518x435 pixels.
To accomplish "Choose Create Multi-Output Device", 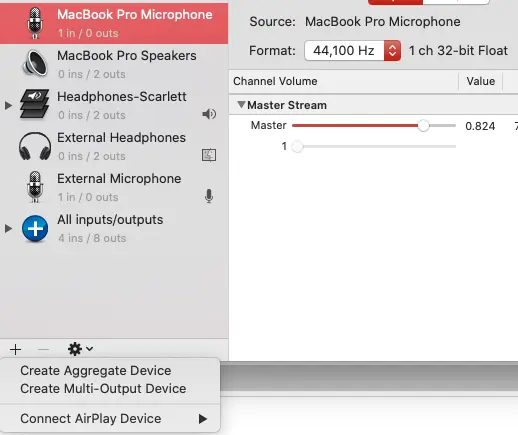I will coord(103,389).
